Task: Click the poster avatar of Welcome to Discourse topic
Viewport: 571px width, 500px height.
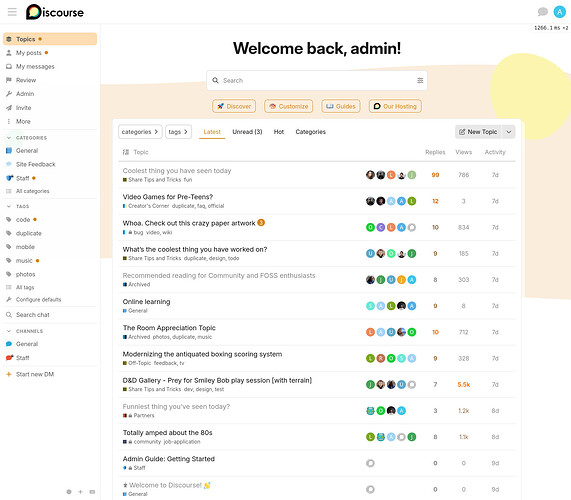Action: [x=370, y=489]
